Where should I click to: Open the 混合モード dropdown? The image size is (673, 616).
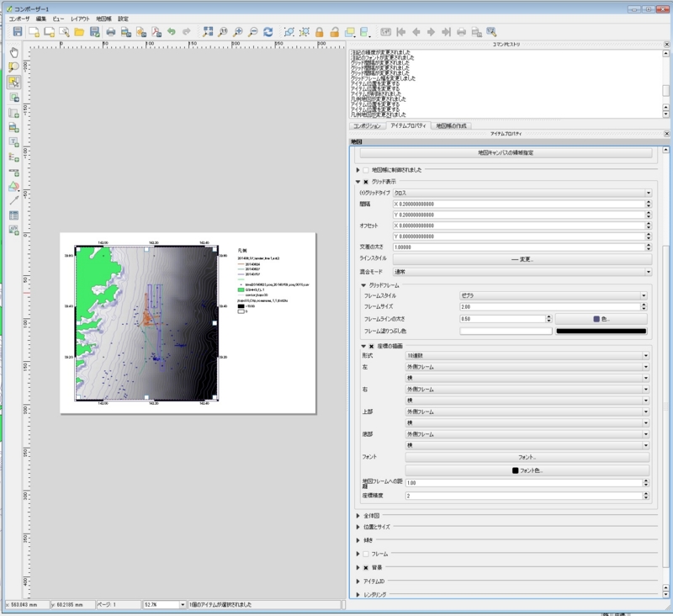coord(522,272)
